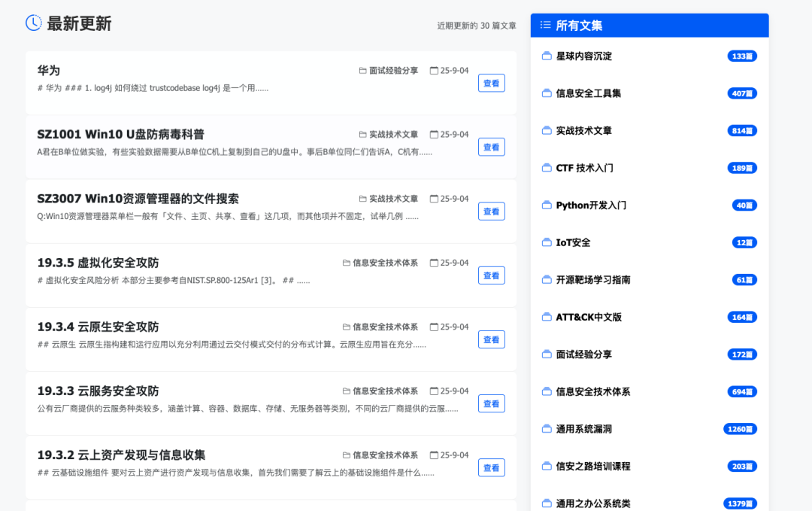Image resolution: width=812 pixels, height=511 pixels.
Task: Click 查看 for 19.3.5 虚拟化安全攻防
Action: (x=492, y=275)
